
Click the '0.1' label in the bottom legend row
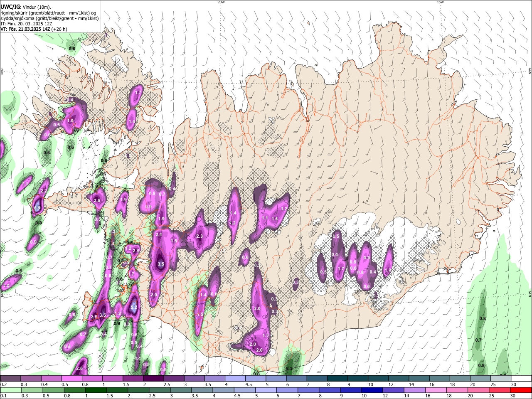click(x=4, y=396)
